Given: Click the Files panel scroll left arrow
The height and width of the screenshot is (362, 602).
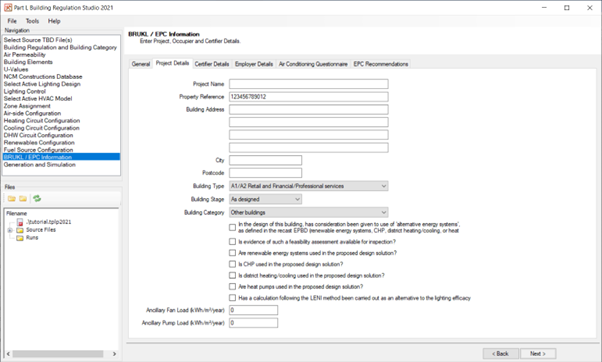Looking at the screenshot, I should (x=8, y=354).
